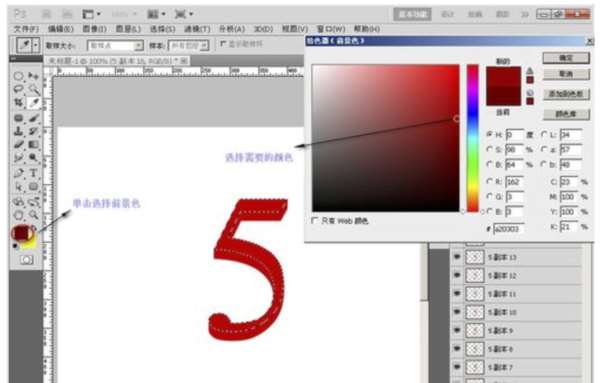Select the Lasso tool
Screen dimensions: 600x383
[x=18, y=89]
